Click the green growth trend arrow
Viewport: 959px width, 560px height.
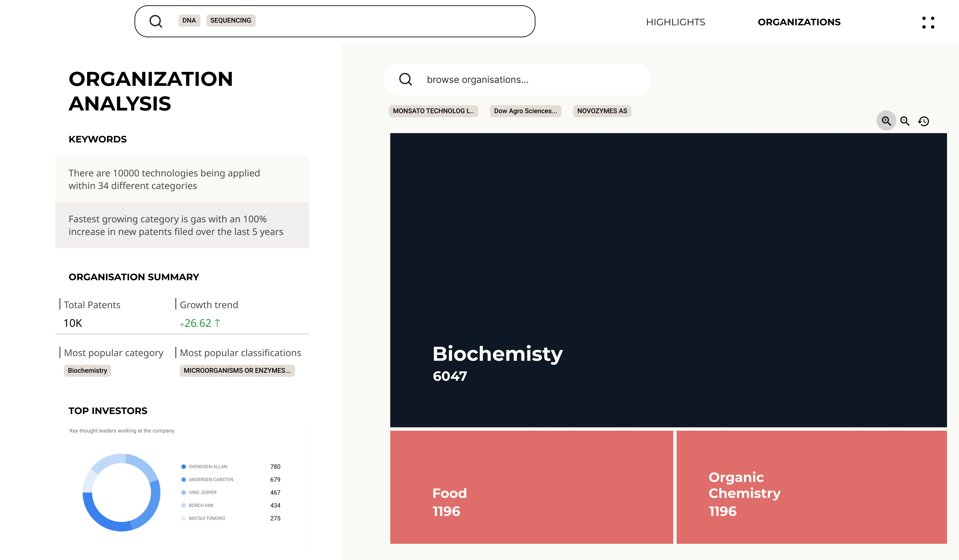(217, 323)
